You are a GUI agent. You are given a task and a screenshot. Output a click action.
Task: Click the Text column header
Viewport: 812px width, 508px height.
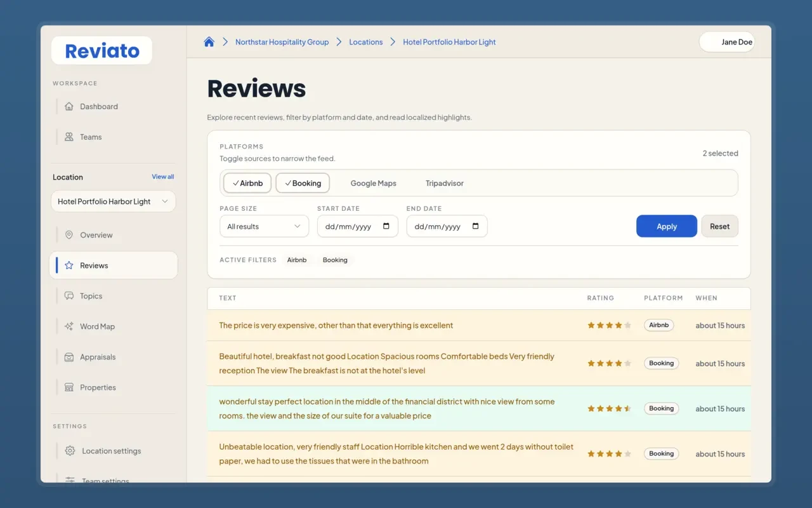[x=228, y=298]
